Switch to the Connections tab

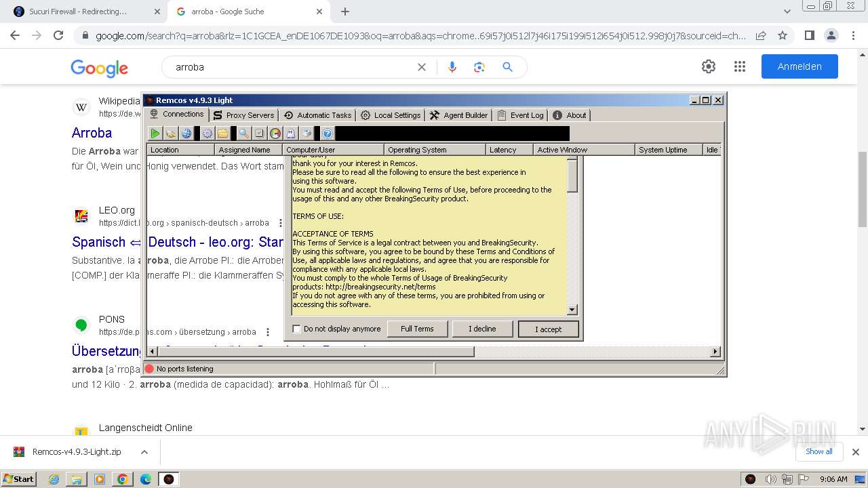[176, 115]
